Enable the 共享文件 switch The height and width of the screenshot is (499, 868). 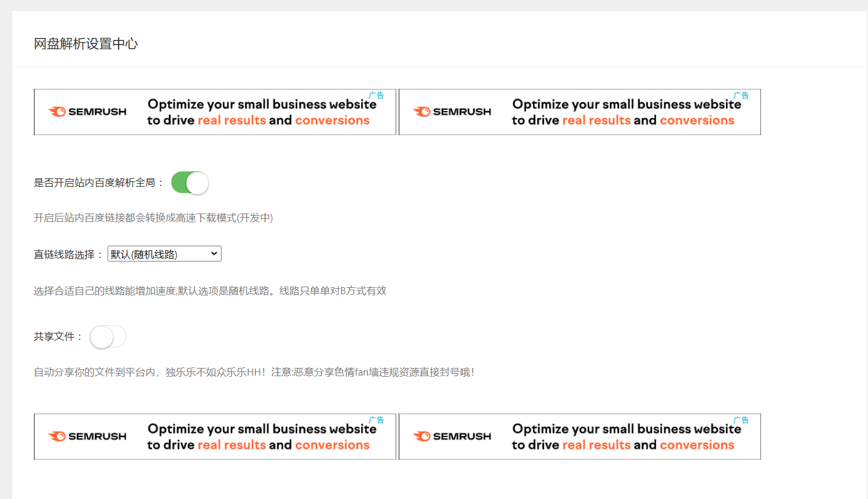pos(108,336)
